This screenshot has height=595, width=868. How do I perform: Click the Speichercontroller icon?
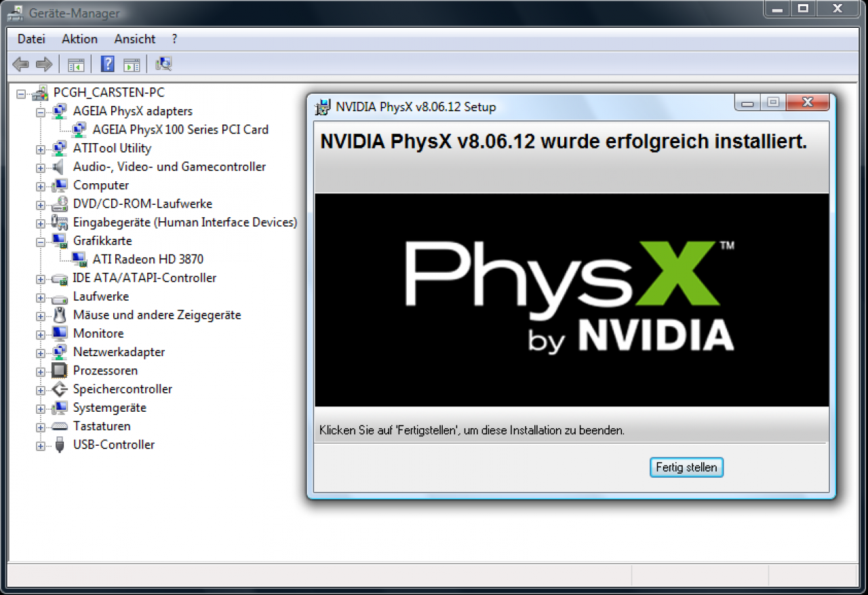[60, 389]
